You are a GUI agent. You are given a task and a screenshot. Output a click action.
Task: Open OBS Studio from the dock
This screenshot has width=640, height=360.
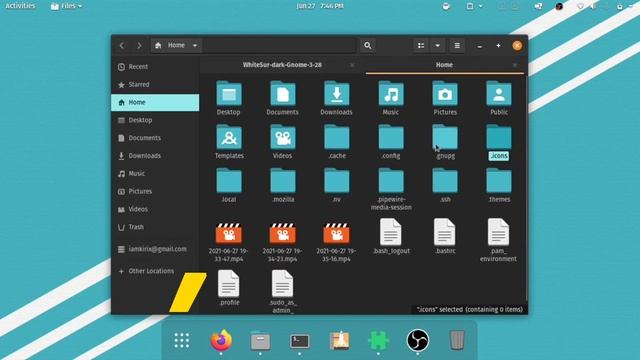point(418,340)
